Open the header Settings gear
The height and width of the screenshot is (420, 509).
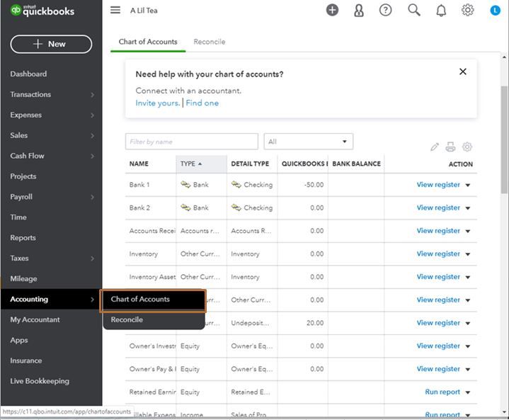coord(467,10)
